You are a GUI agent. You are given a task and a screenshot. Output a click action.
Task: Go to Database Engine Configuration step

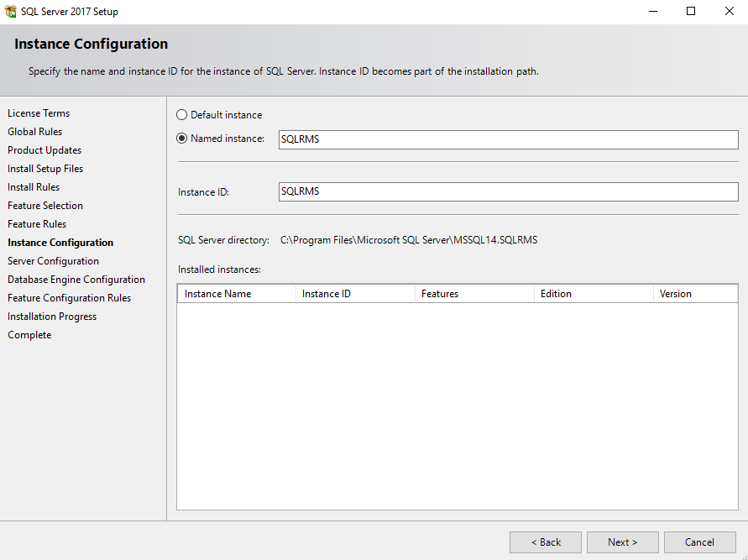76,280
